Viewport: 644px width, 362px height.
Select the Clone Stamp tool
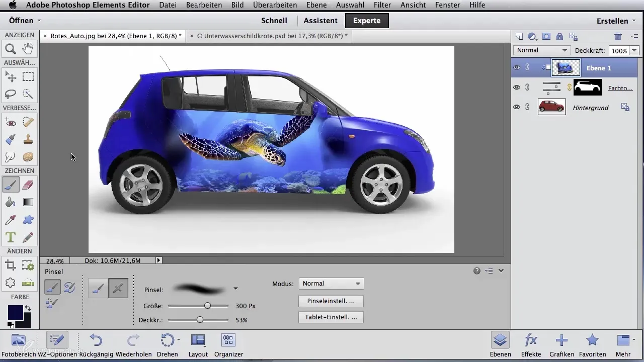[x=28, y=139]
